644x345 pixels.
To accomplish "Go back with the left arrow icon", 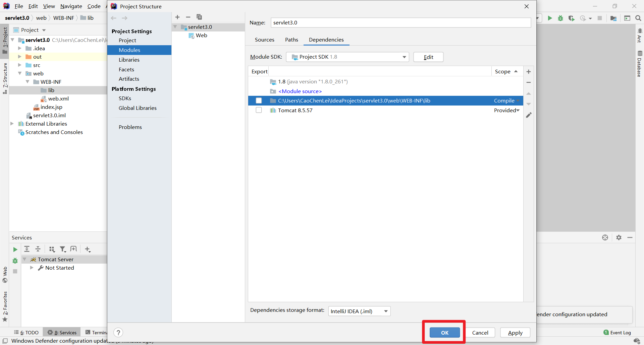I will point(114,18).
